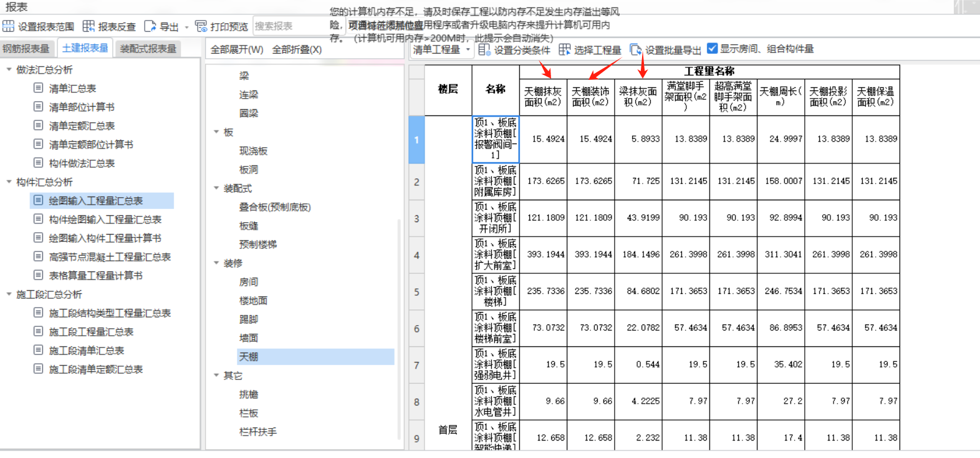Click the 天棚周长(m) column header
Screen dimensions: 980x458
point(781,97)
